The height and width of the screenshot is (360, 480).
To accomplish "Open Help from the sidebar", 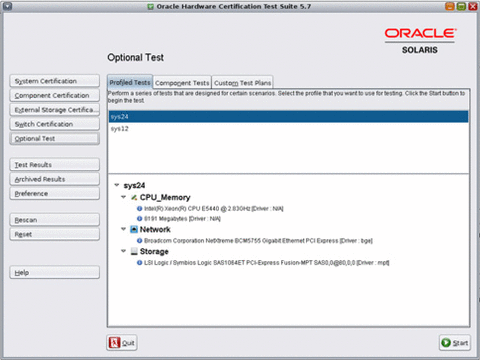I will coord(55,272).
